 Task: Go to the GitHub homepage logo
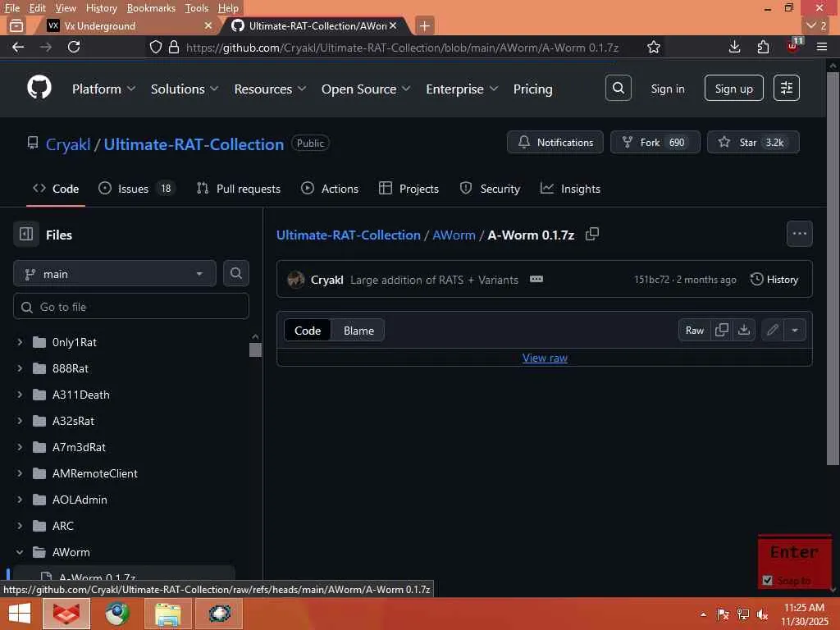[x=39, y=87]
